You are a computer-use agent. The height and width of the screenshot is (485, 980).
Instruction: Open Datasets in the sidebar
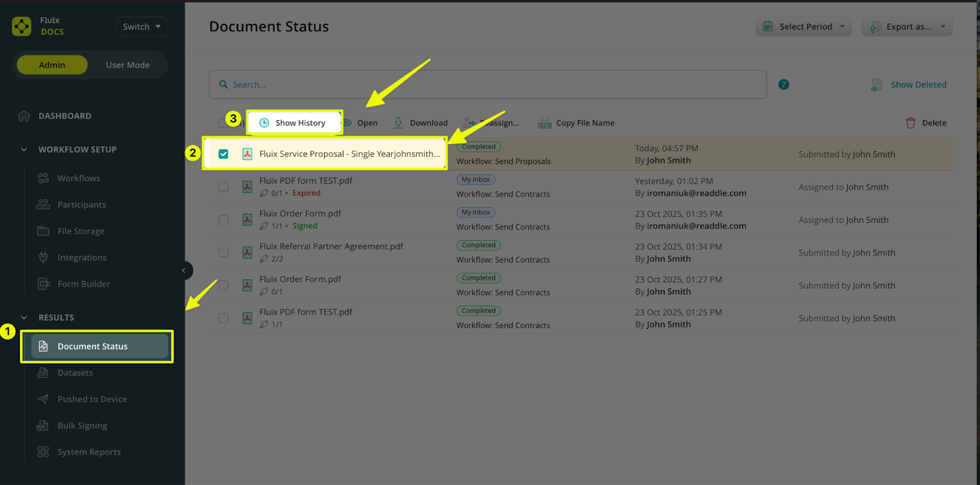click(x=75, y=372)
